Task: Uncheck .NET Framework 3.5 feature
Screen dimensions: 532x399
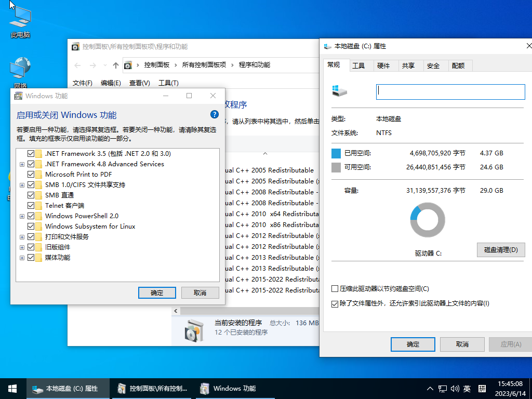Action: [x=31, y=154]
